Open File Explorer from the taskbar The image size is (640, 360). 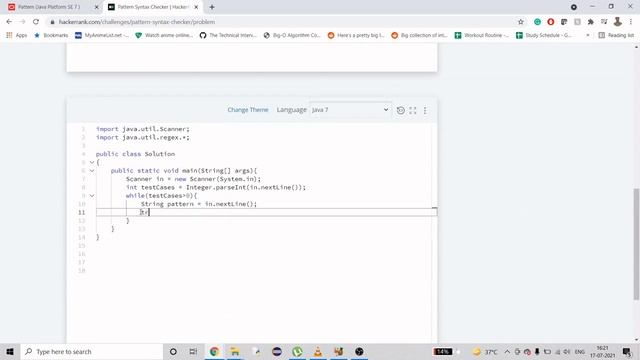click(x=235, y=351)
